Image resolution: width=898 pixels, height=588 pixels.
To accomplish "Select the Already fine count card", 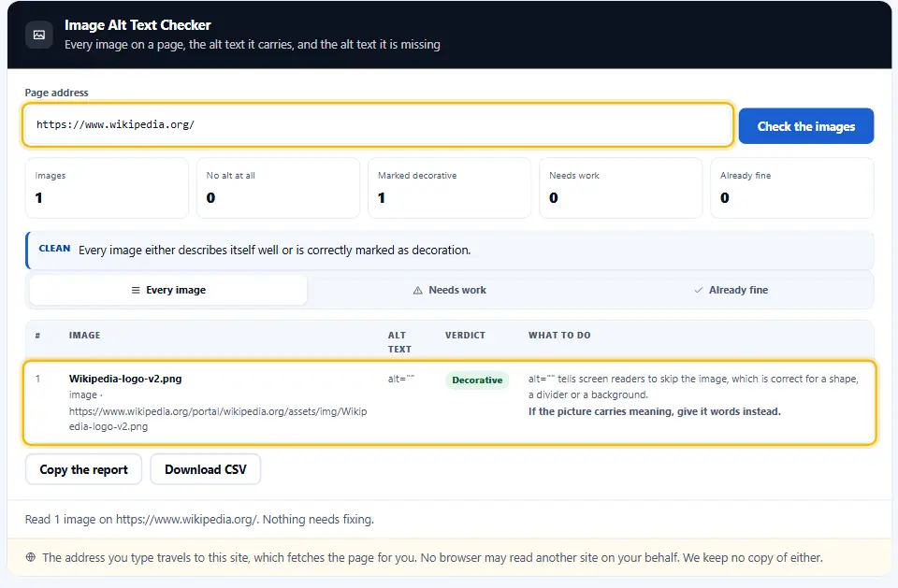I will tap(792, 188).
